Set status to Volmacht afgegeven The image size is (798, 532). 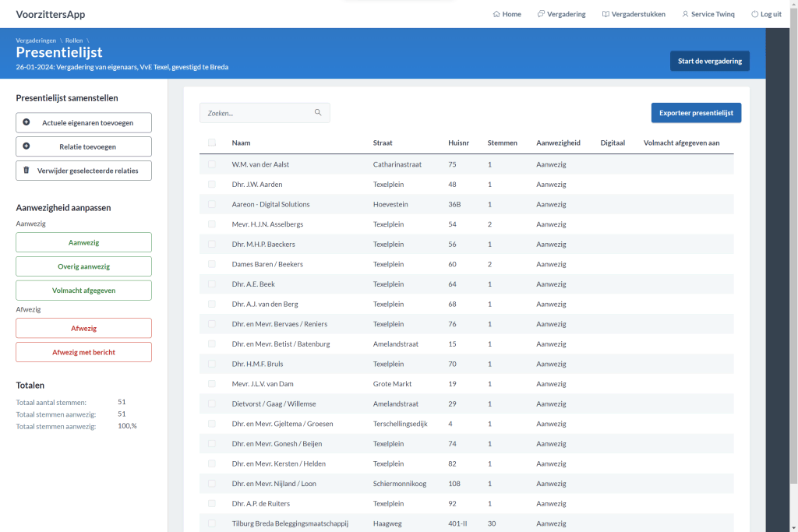pyautogui.click(x=83, y=290)
